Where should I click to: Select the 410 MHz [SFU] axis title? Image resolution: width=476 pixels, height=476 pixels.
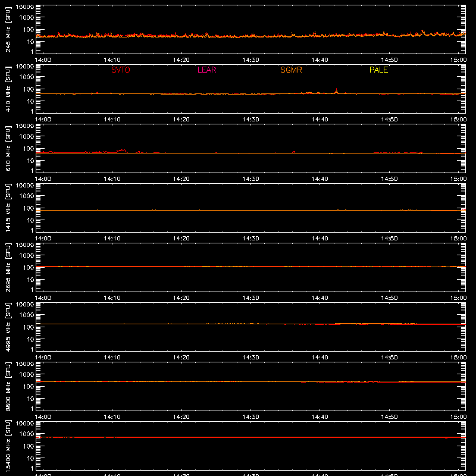[8, 89]
